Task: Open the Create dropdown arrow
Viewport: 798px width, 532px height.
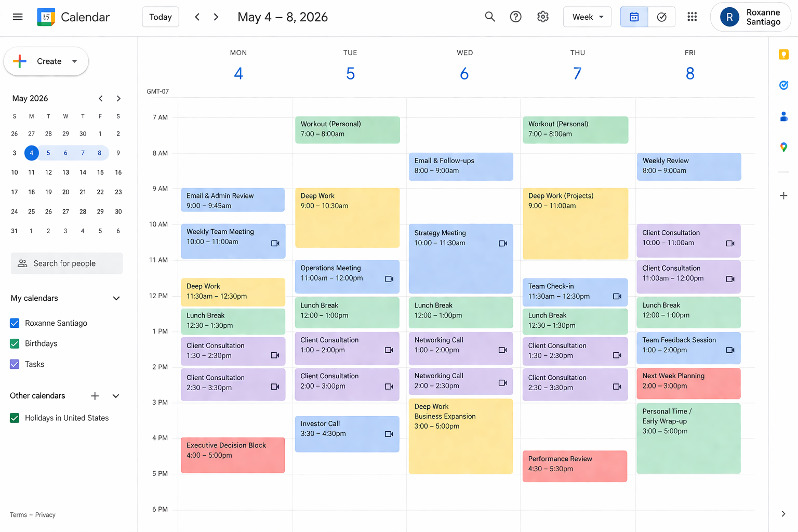Action: pyautogui.click(x=75, y=61)
